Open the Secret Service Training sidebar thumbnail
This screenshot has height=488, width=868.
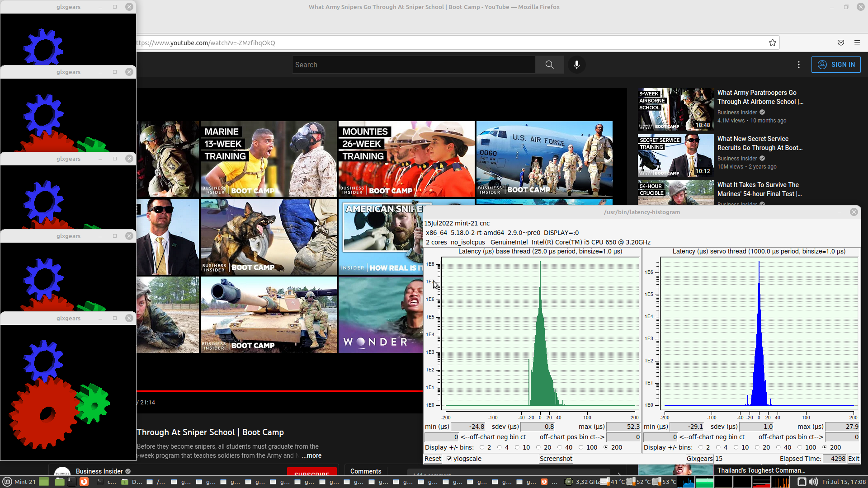click(x=676, y=155)
